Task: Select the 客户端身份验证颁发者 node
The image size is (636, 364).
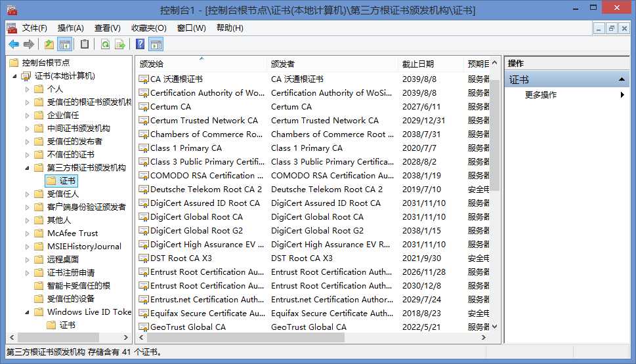Action: coord(87,207)
